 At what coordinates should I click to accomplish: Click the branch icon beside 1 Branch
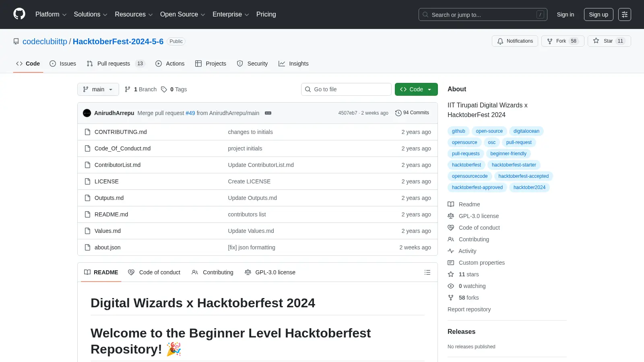128,89
